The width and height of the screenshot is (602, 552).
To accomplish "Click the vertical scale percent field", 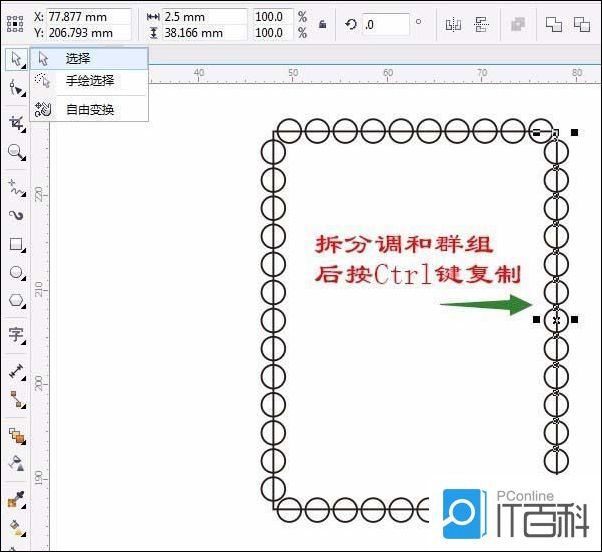I will click(x=273, y=33).
